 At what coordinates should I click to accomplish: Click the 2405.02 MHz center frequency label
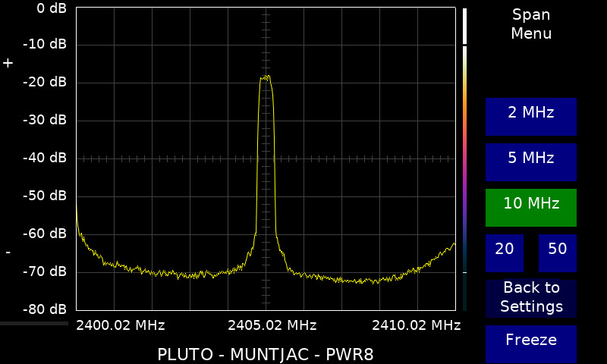point(272,325)
